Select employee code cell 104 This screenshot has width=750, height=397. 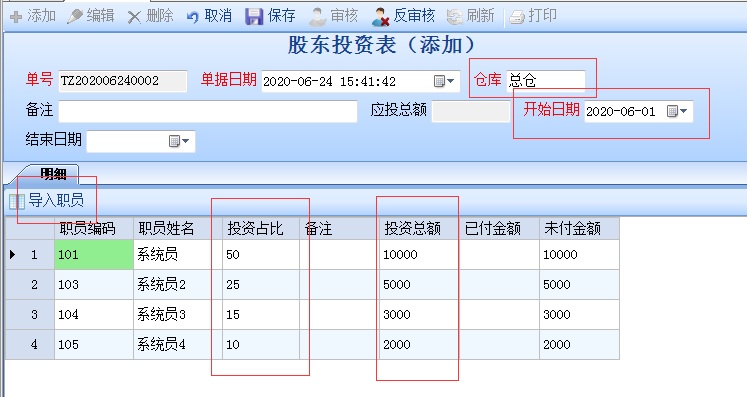(94, 315)
